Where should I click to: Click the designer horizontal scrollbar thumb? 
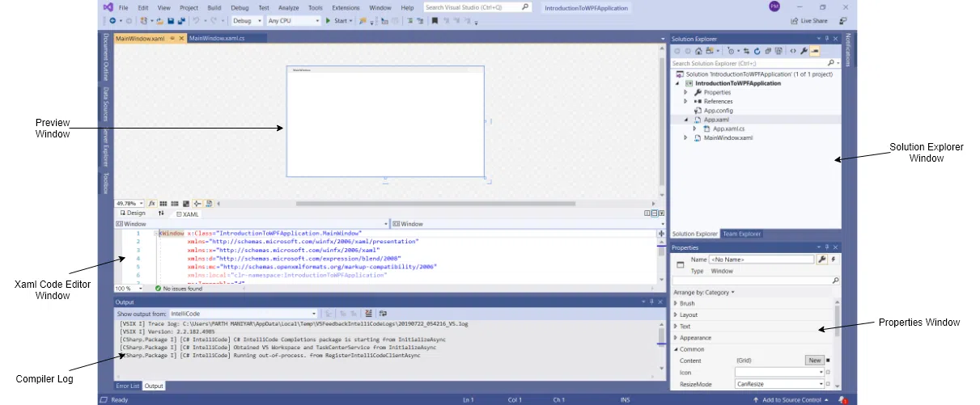(435, 204)
